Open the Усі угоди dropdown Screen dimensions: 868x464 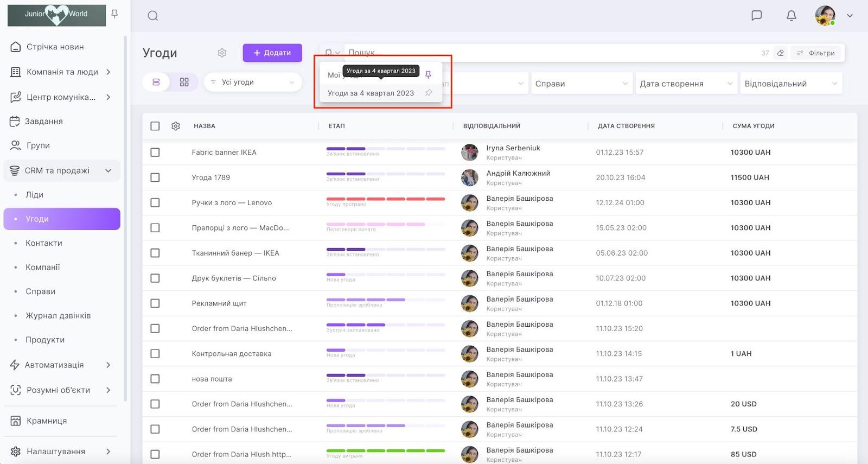point(253,82)
